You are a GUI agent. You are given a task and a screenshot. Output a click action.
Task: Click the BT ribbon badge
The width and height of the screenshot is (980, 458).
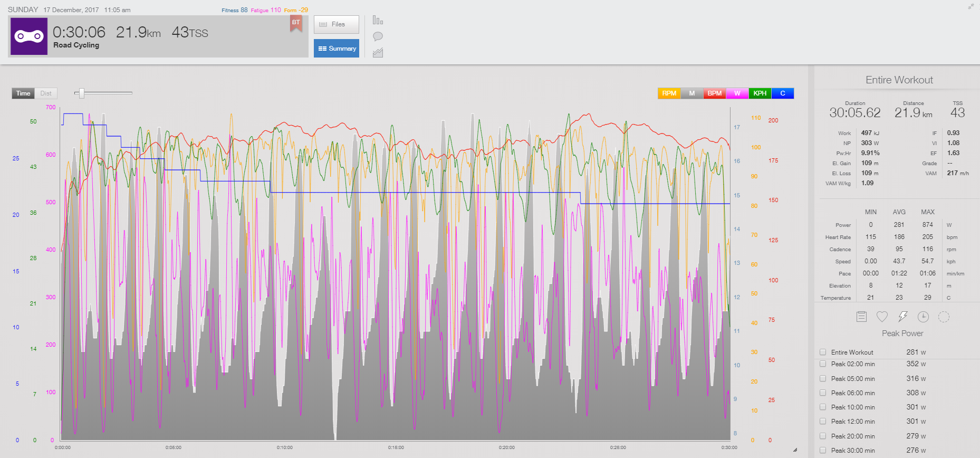[296, 23]
